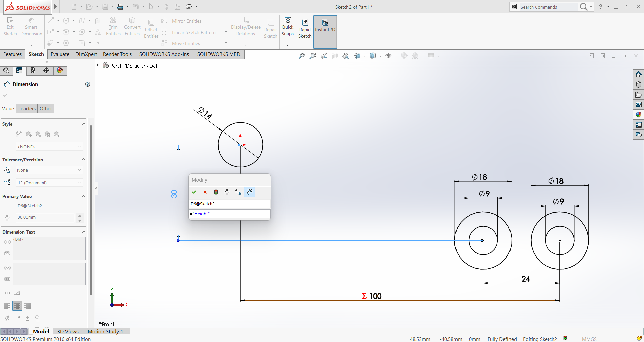Viewport: 644px width, 342px height.
Task: Click the PropertyManager vertical scrollbar
Action: tap(91, 210)
